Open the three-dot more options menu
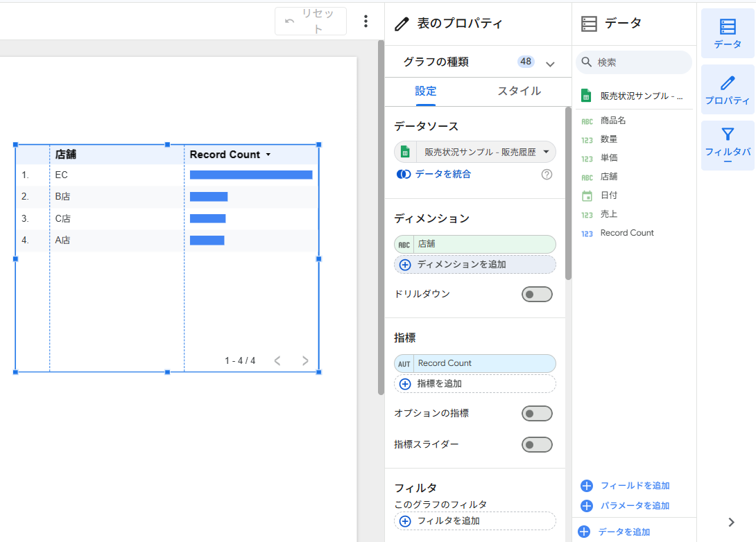 pyautogui.click(x=366, y=21)
